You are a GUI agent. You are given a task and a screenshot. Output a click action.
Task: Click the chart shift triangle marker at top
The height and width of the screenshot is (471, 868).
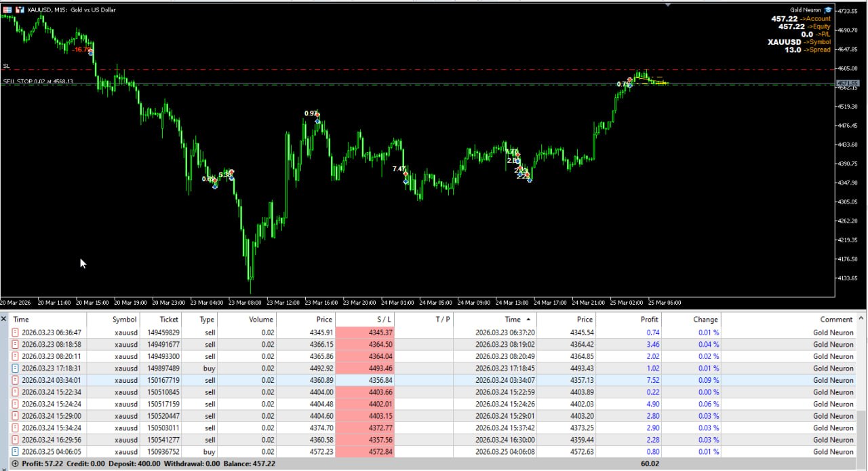(x=668, y=4)
